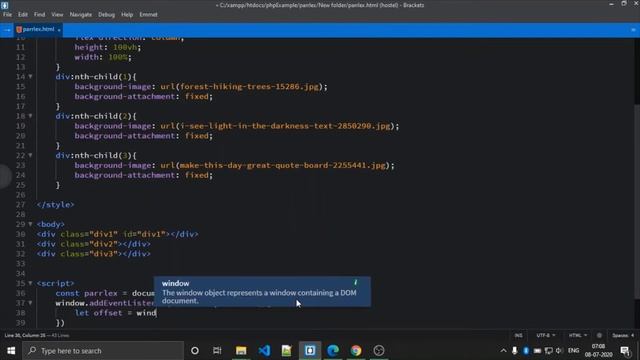The image size is (640, 360).
Task: Open the Navigate menu
Action: [x=81, y=15]
